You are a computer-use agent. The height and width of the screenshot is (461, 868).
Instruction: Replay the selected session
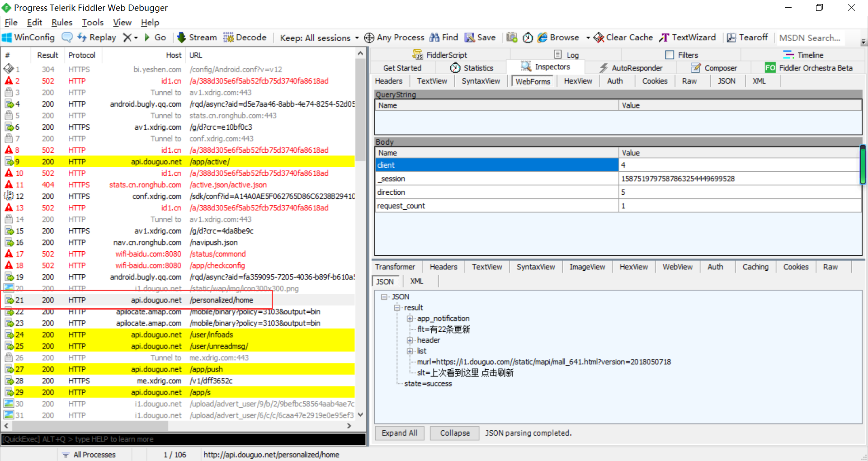(97, 38)
